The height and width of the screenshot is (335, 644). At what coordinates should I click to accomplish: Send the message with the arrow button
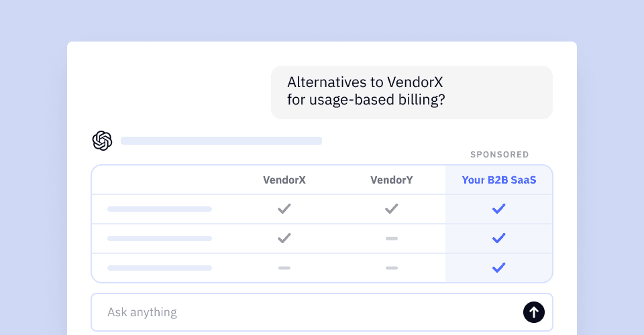[533, 312]
